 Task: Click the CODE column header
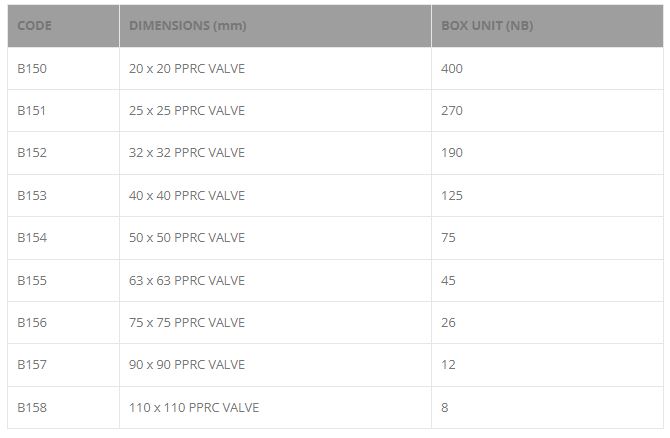point(35,26)
